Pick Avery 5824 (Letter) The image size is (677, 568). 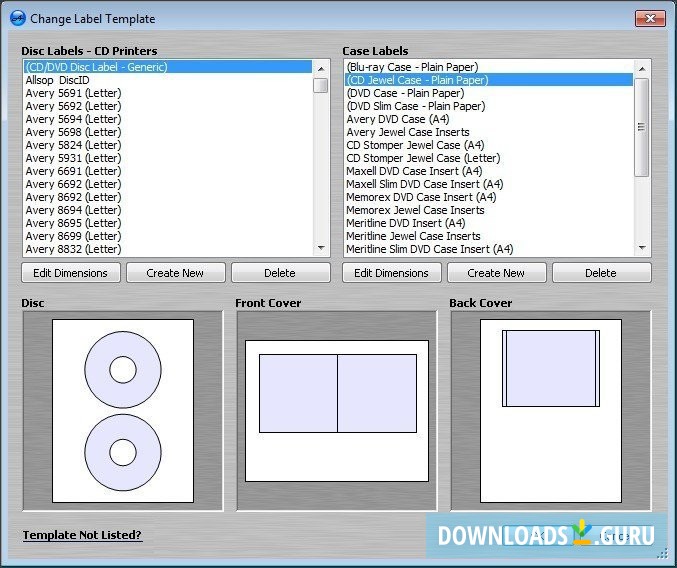168,145
